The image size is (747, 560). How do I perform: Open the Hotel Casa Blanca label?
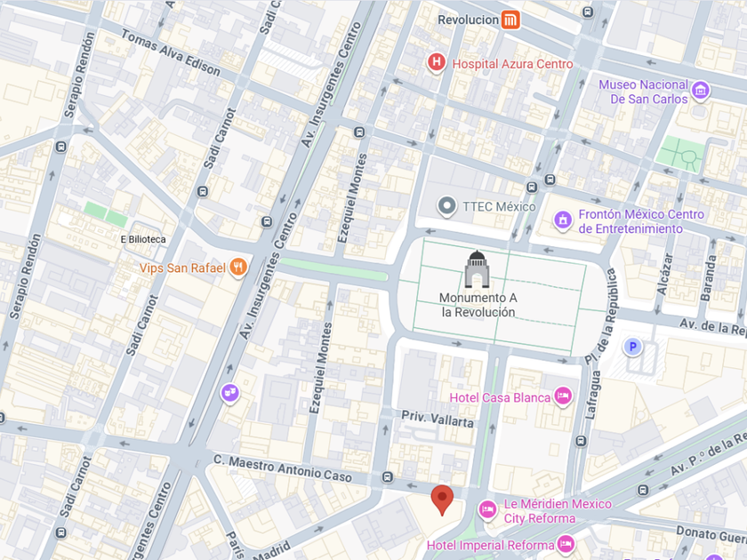pos(500,397)
